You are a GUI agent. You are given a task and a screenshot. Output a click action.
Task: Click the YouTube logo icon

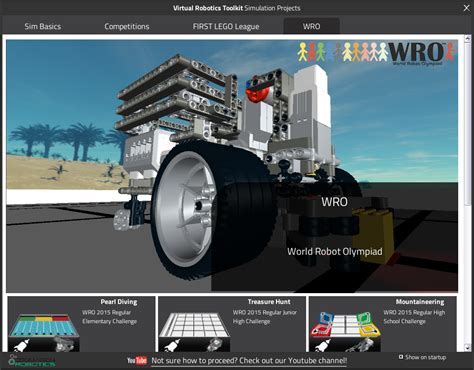[137, 360]
